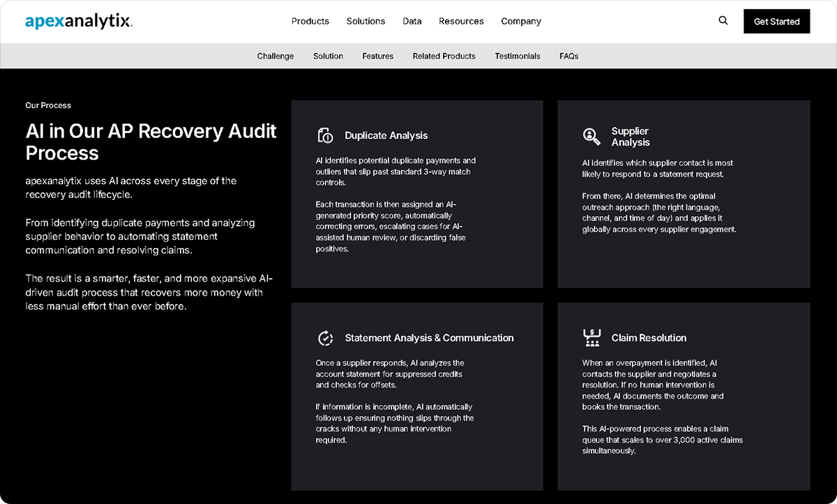Jump to the Challenge section

[x=276, y=56]
